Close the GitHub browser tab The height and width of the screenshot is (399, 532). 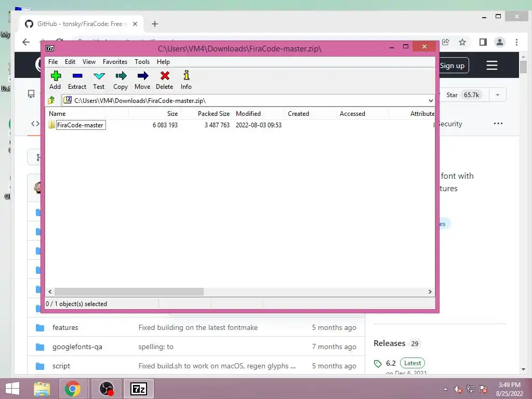point(135,24)
